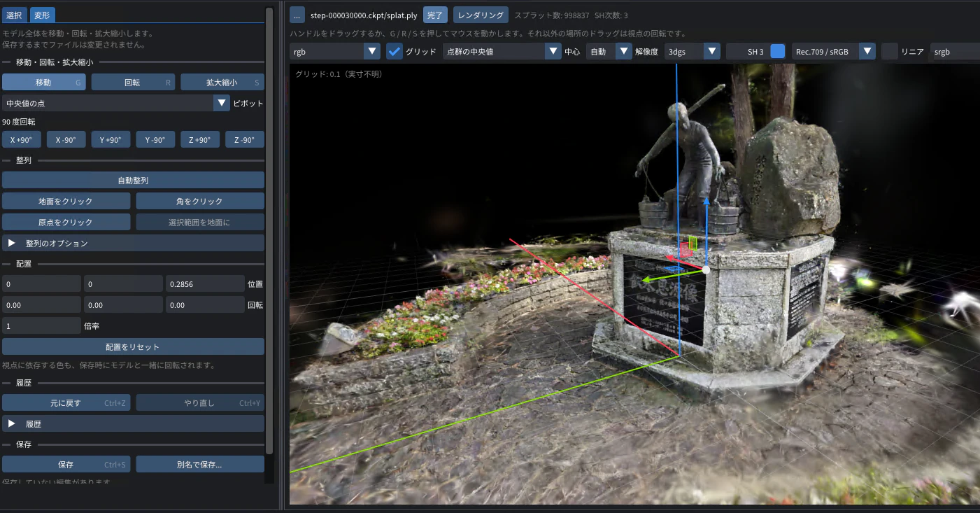Click the 角をクリック button
980x513 pixels.
(200, 201)
